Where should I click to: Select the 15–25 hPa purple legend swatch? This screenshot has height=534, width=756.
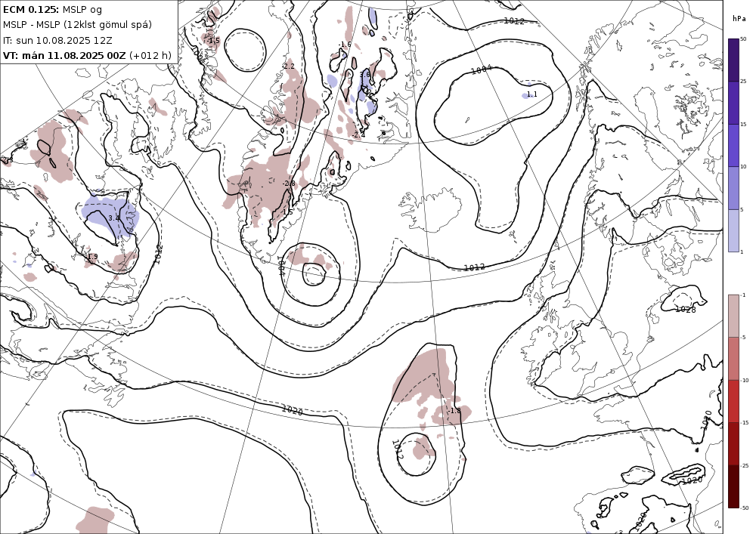tap(733, 103)
